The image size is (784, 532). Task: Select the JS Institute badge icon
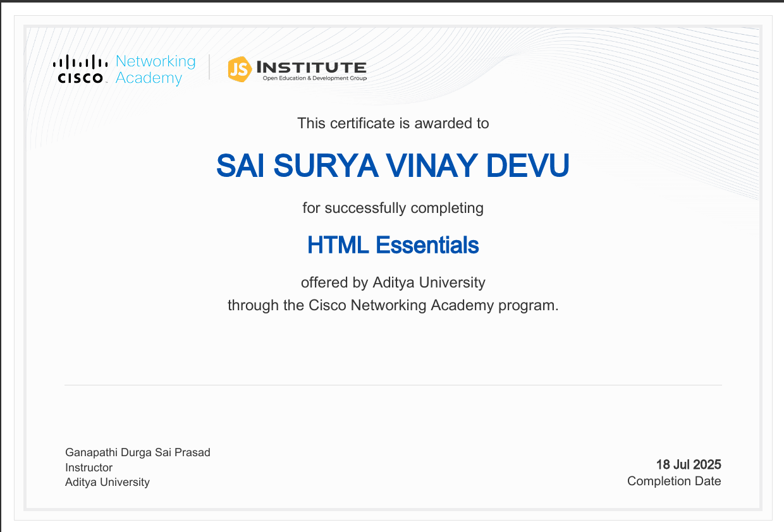pyautogui.click(x=238, y=69)
